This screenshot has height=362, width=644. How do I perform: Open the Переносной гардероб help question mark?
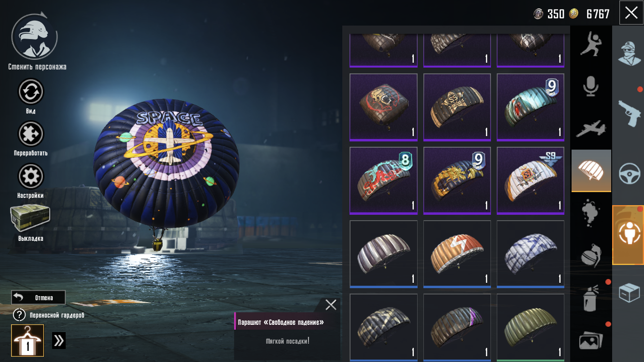19,315
